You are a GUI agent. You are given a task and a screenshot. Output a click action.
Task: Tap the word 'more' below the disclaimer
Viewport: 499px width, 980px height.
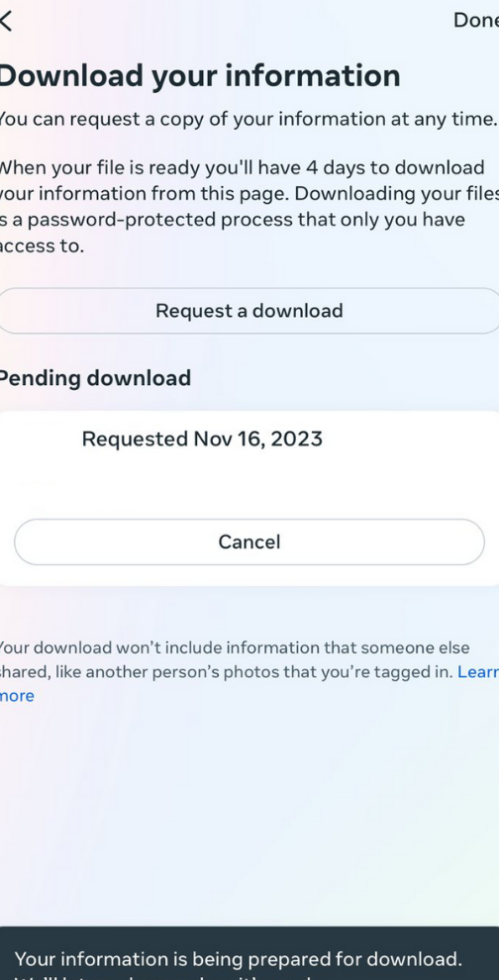17,696
